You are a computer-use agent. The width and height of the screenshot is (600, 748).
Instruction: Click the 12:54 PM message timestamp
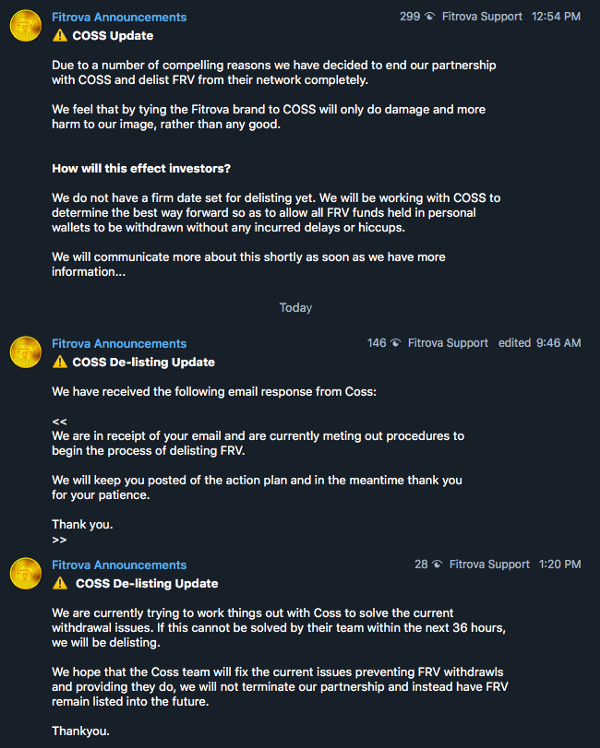coord(557,17)
